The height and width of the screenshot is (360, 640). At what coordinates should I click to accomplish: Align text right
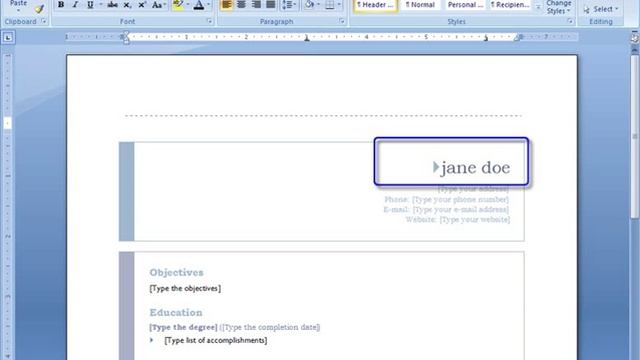coord(256,4)
